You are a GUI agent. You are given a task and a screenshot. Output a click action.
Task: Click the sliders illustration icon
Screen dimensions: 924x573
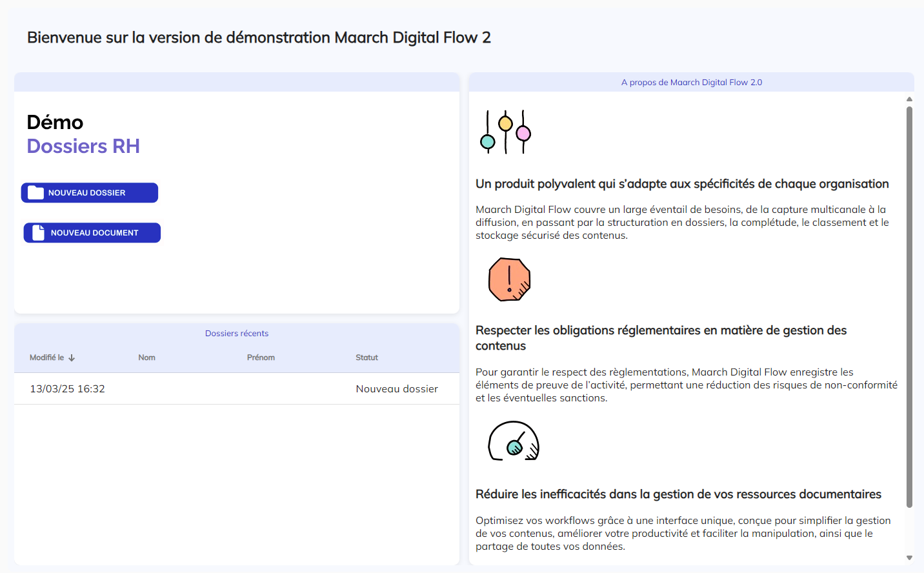click(x=505, y=132)
